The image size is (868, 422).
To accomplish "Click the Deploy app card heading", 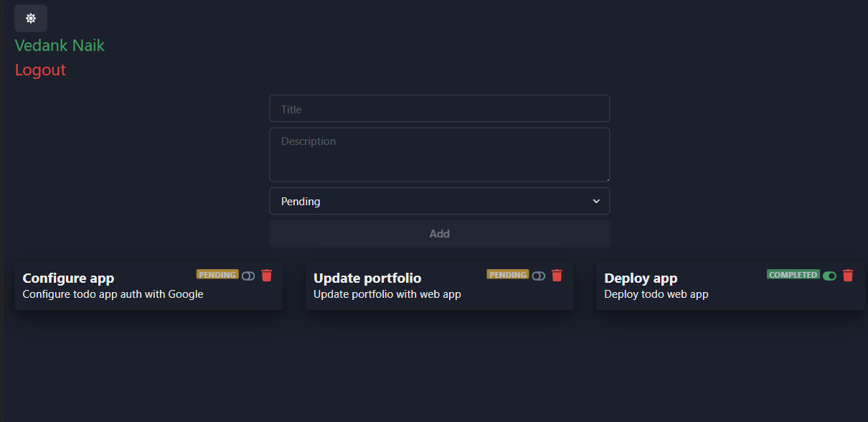I will [x=641, y=278].
